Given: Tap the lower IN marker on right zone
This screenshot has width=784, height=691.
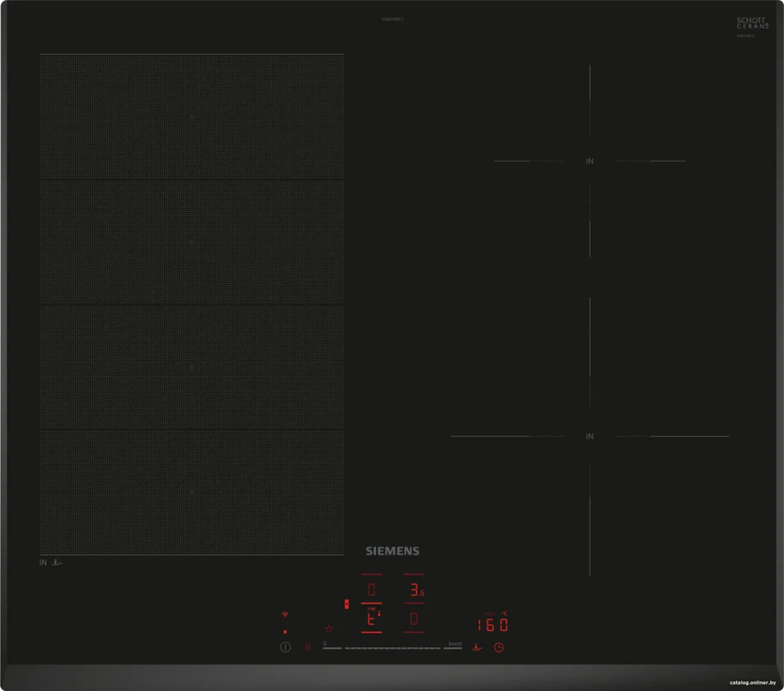Looking at the screenshot, I should click(590, 436).
